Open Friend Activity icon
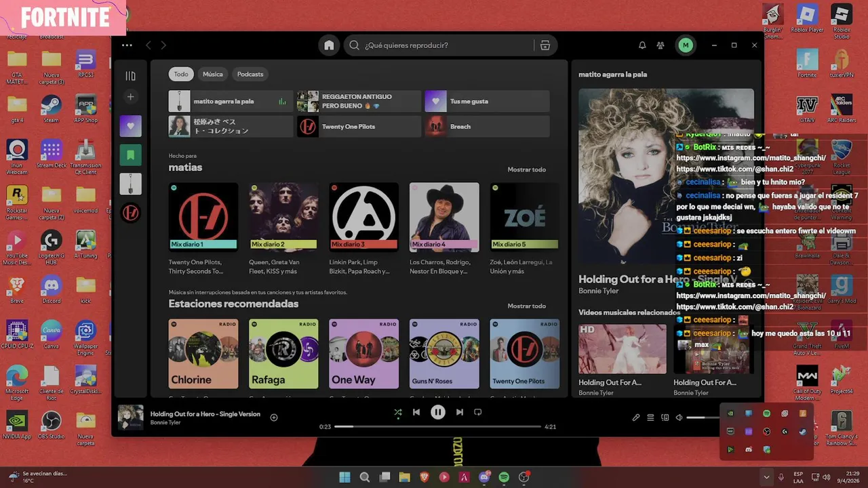Image resolution: width=868 pixels, height=488 pixels. click(x=660, y=45)
